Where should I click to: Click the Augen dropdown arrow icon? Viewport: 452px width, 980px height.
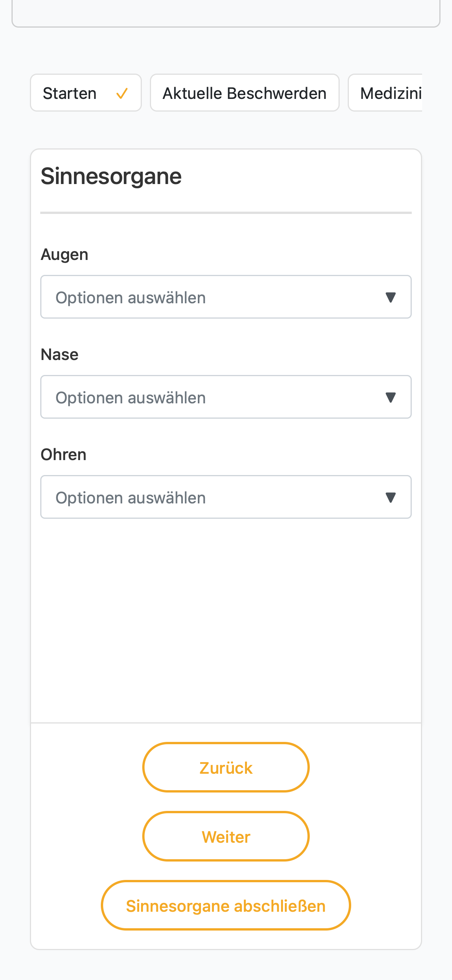(x=390, y=297)
